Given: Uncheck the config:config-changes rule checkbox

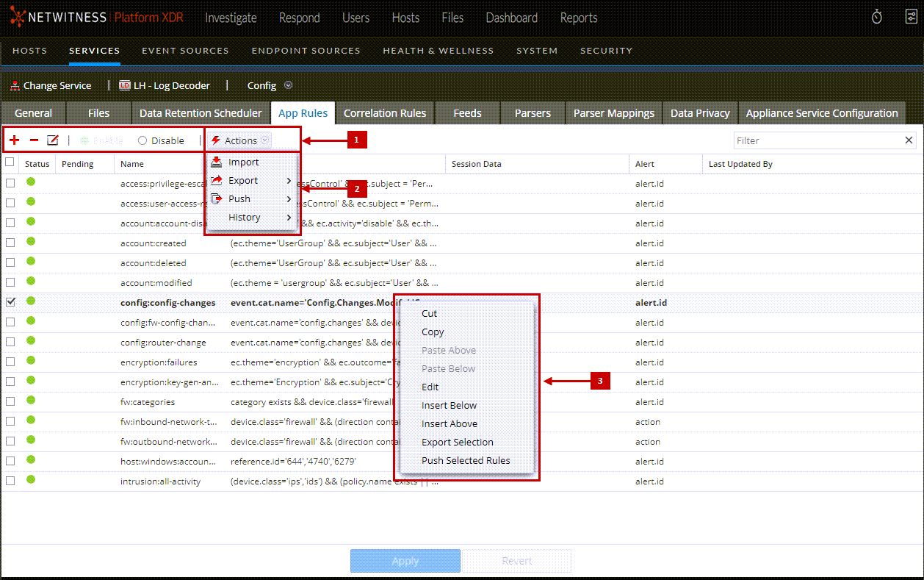Looking at the screenshot, I should click(10, 303).
